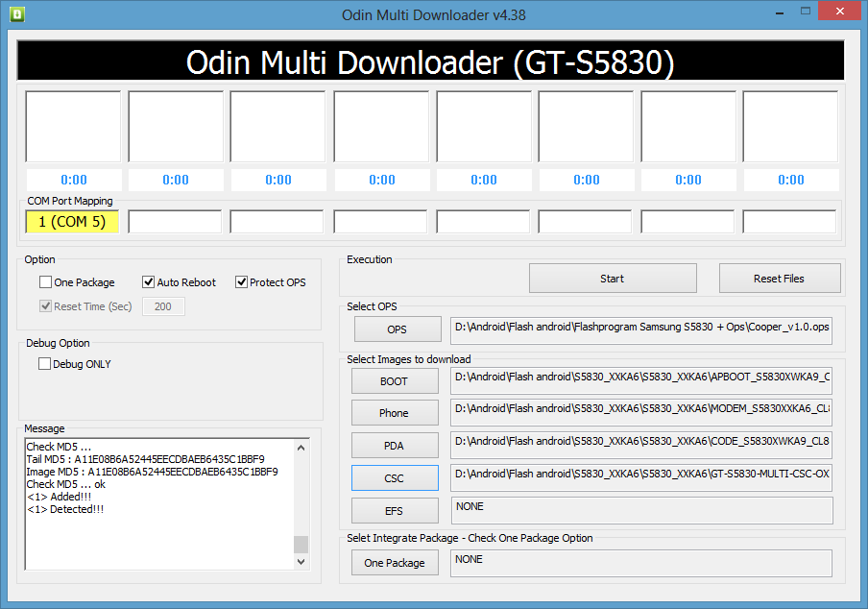Click the OPS file select button
The height and width of the screenshot is (609, 868).
[397, 329]
